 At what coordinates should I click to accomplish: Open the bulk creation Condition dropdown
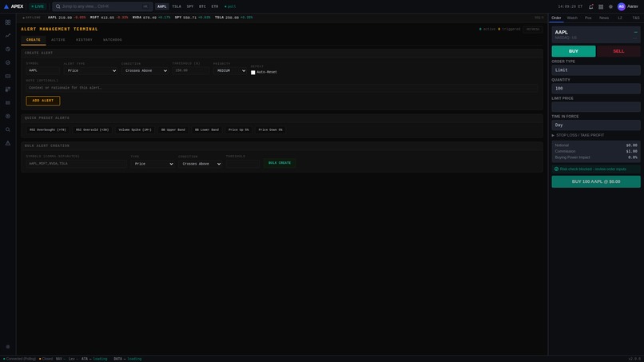coord(200,164)
